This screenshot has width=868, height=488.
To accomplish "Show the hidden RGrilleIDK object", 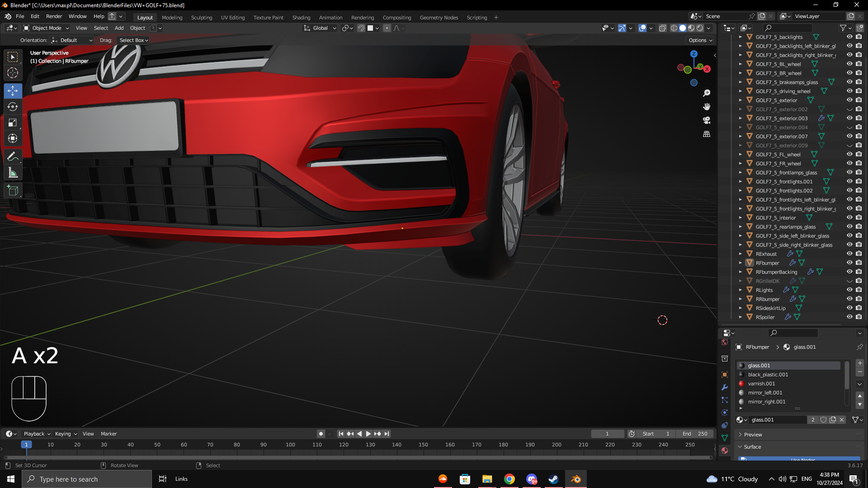I will click(849, 281).
